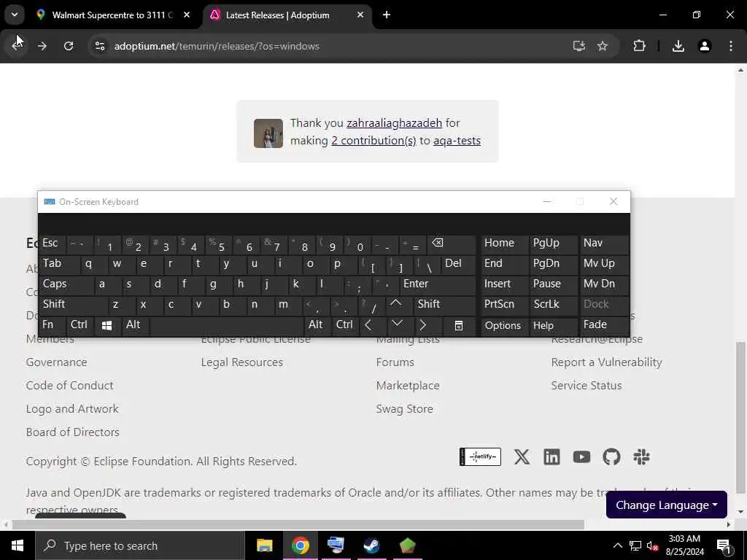Screen dimensions: 747x560
Task: Toggle the Fn key on On-Screen Keyboard
Action: [53, 326]
